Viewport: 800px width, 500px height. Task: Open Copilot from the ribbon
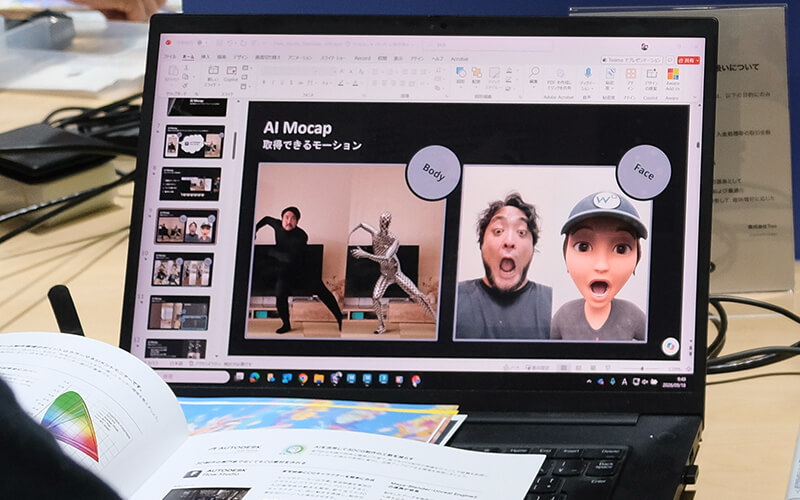pos(231,74)
